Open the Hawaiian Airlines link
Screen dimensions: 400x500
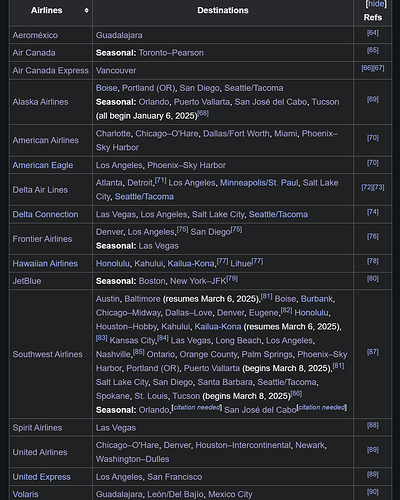coord(45,263)
